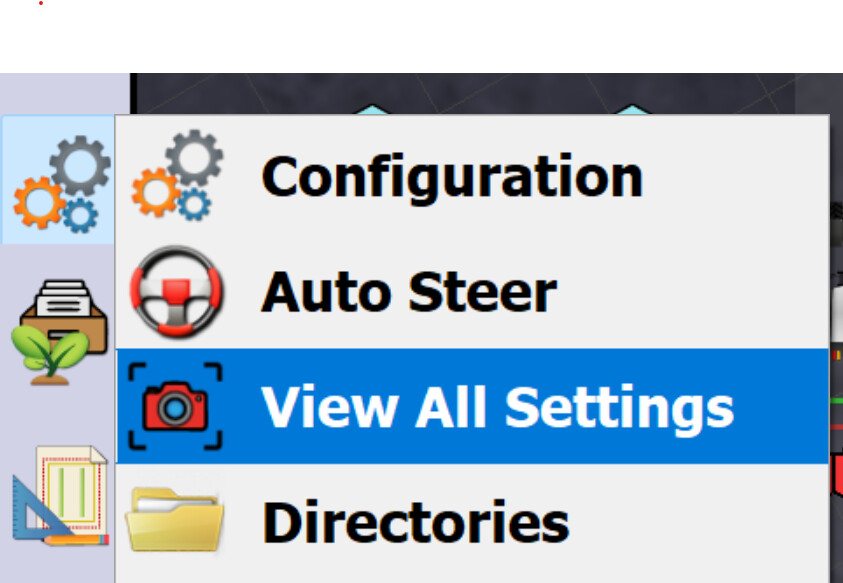Click the red steering wheel icon

point(176,292)
